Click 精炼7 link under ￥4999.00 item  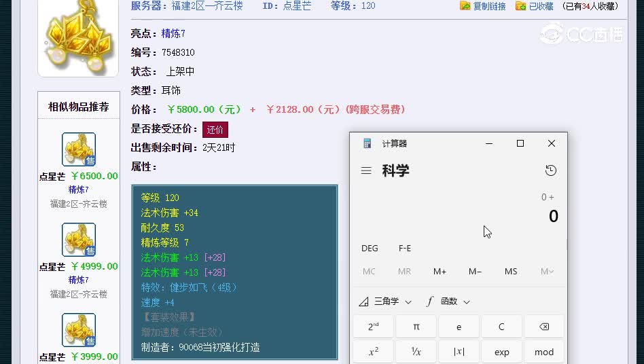(x=78, y=280)
